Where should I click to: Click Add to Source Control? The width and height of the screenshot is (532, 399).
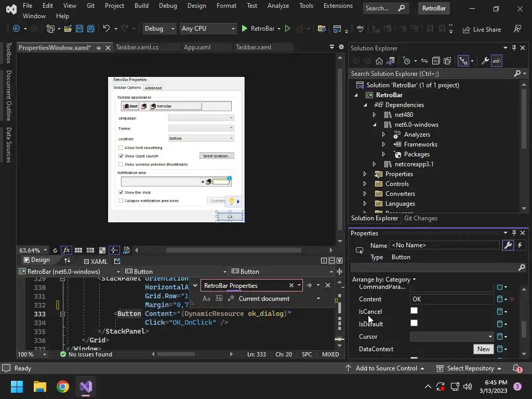click(384, 368)
